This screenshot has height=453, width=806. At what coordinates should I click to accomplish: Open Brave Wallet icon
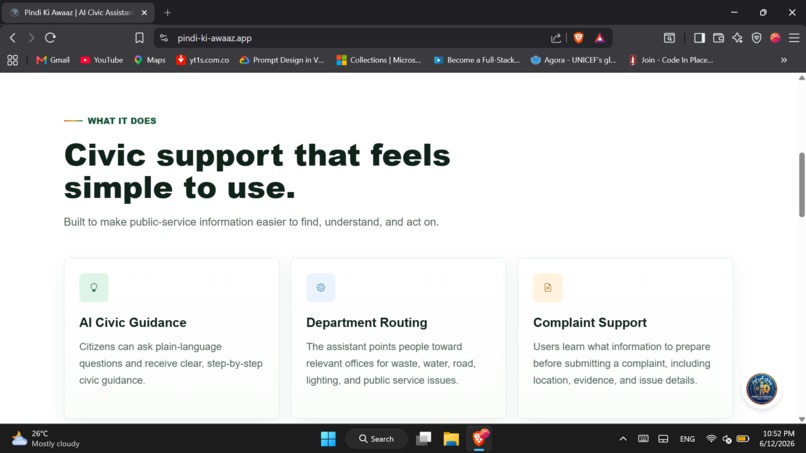pos(719,38)
